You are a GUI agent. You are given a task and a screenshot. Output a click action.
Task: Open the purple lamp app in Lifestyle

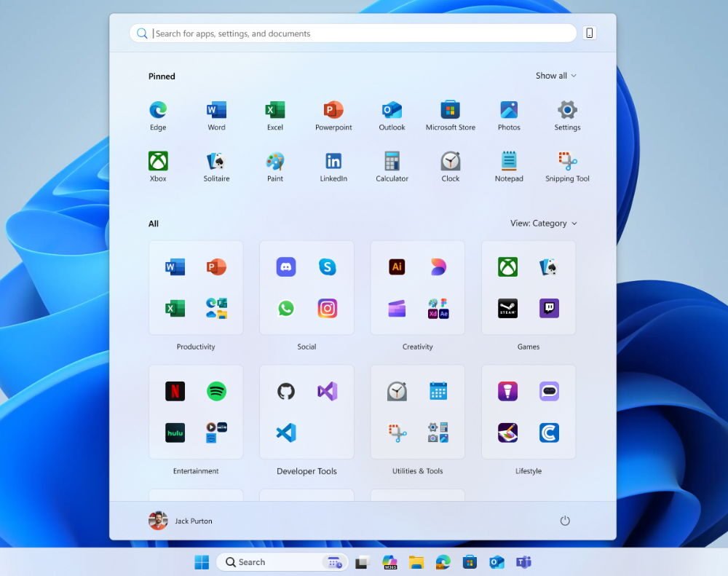click(508, 391)
